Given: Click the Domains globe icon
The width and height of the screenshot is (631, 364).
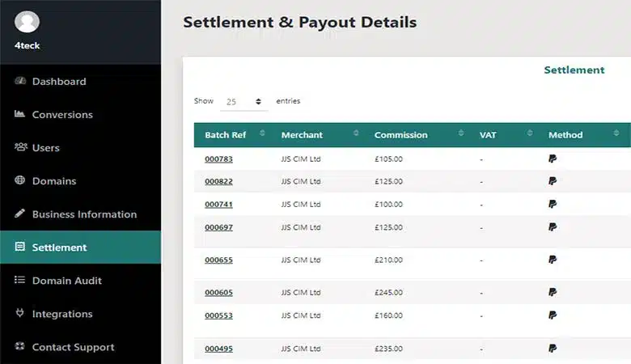Looking at the screenshot, I should coord(20,180).
